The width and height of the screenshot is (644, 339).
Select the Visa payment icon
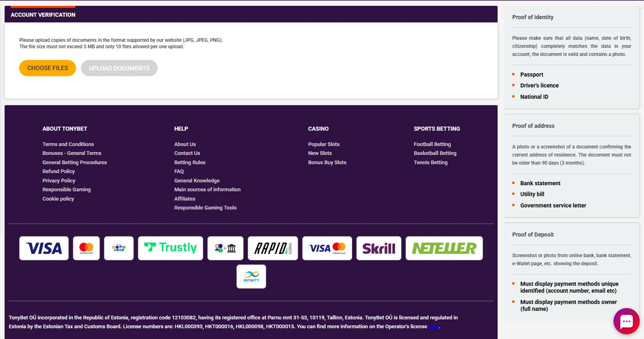[44, 248]
